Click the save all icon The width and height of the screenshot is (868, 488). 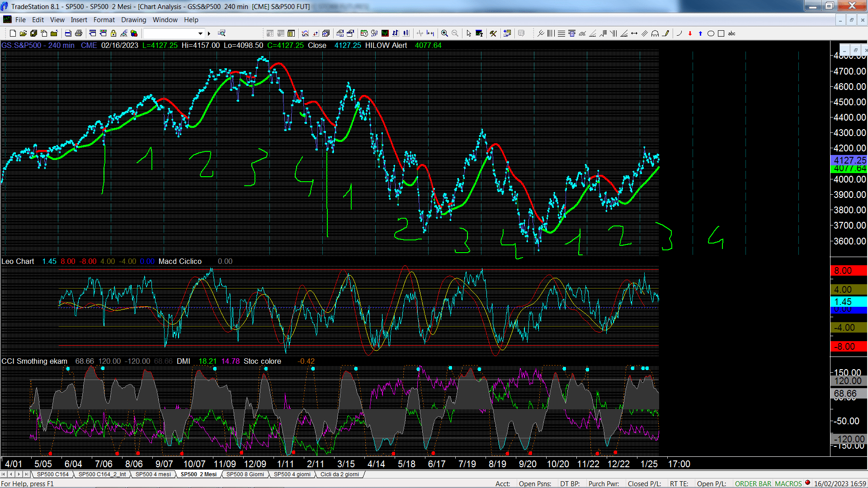pos(33,33)
